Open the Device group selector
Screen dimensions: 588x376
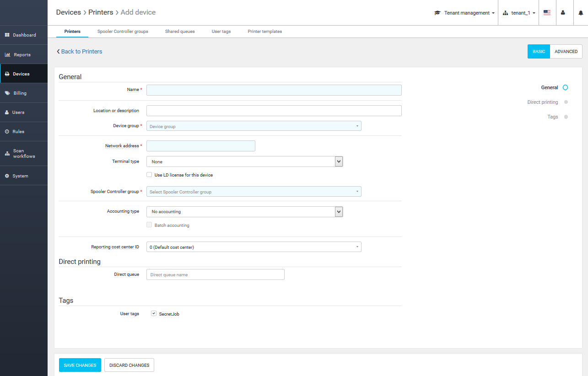(254, 126)
